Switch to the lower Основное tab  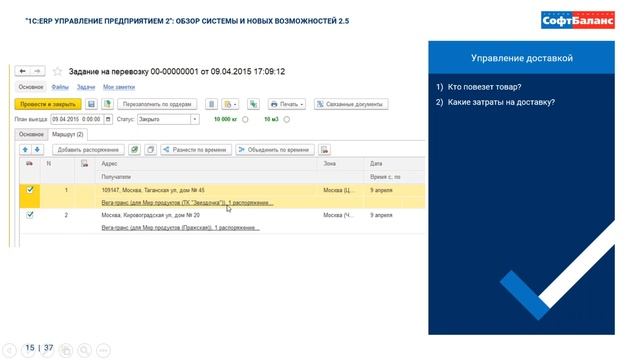(31, 134)
